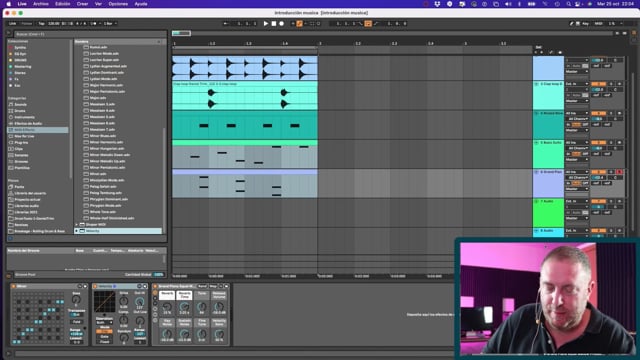Click the macOS volume icon in menu bar
640x360 pixels.
pyautogui.click(x=508, y=4)
